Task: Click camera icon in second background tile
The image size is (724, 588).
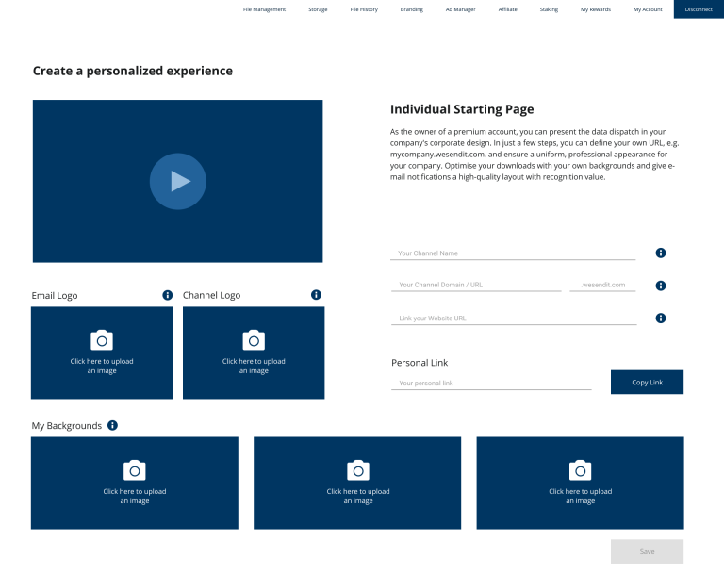Action: point(358,470)
